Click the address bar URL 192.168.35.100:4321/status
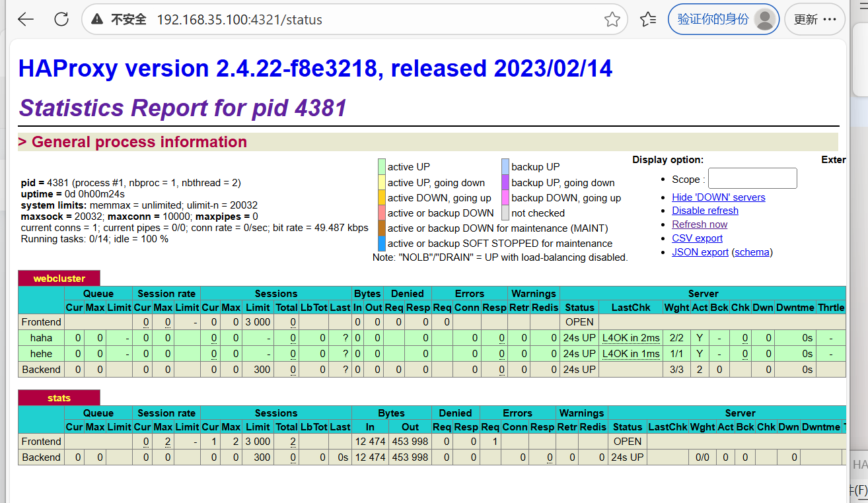Screen dimensions: 868x503 coord(239,20)
